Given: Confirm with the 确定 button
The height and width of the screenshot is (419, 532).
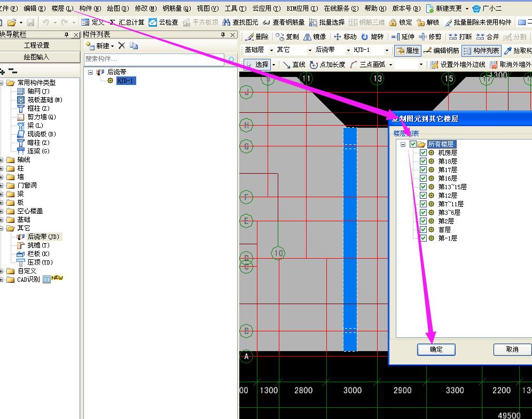Looking at the screenshot, I should coord(436,350).
